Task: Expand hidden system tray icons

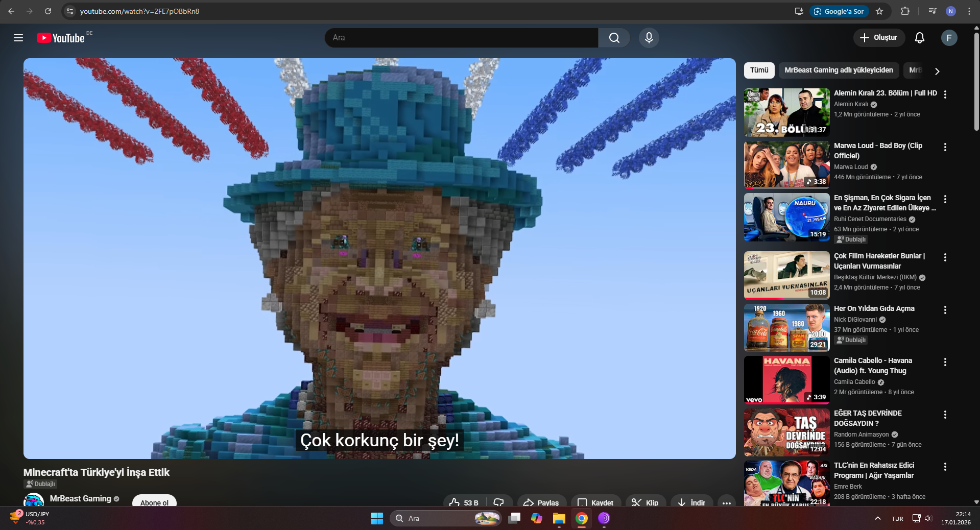Action: pos(877,518)
